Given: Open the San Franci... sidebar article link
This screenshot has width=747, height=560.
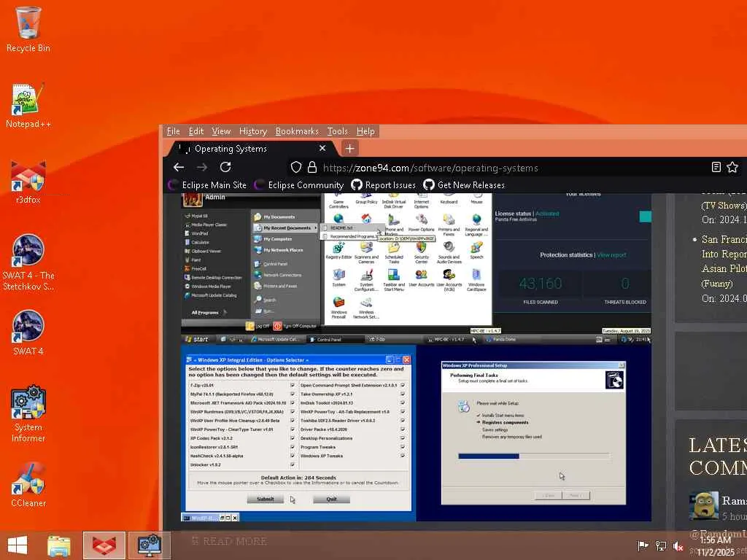Looking at the screenshot, I should pyautogui.click(x=724, y=261).
